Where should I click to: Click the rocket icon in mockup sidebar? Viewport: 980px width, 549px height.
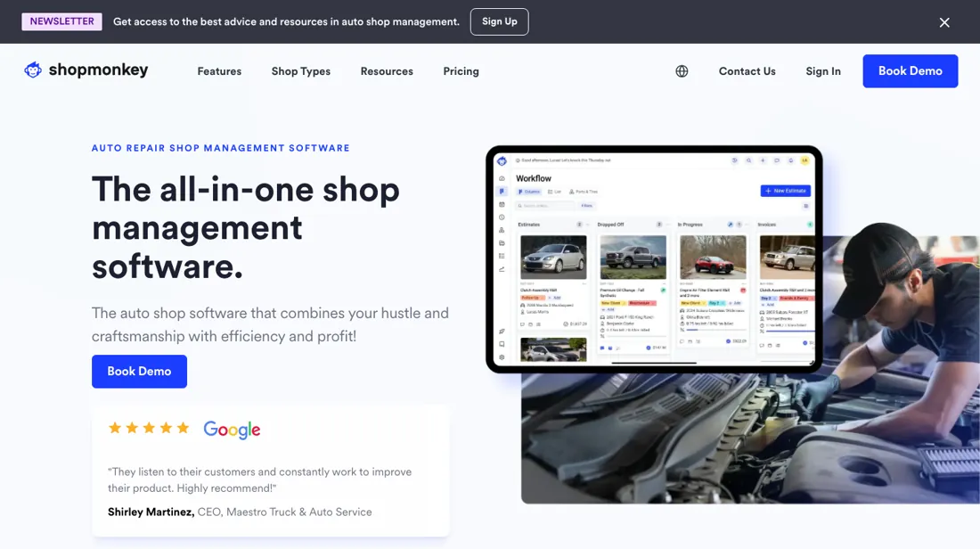click(502, 332)
